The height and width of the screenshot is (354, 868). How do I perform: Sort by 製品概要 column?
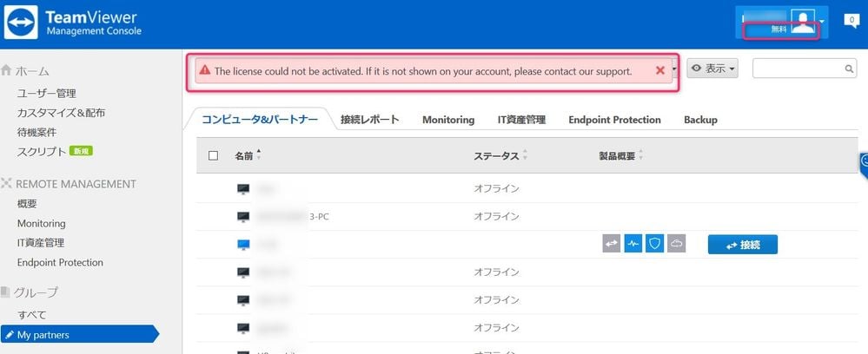pyautogui.click(x=617, y=156)
